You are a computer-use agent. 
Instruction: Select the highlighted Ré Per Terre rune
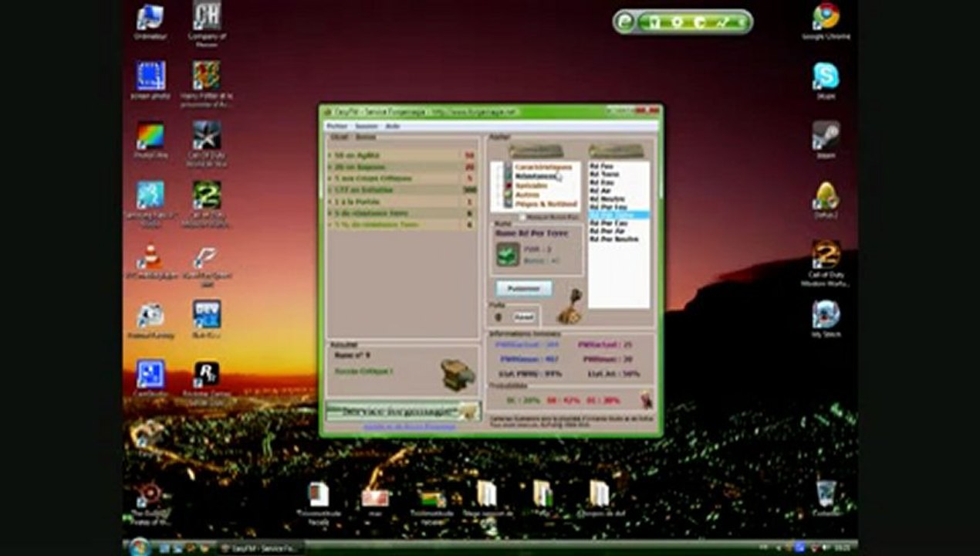(618, 215)
